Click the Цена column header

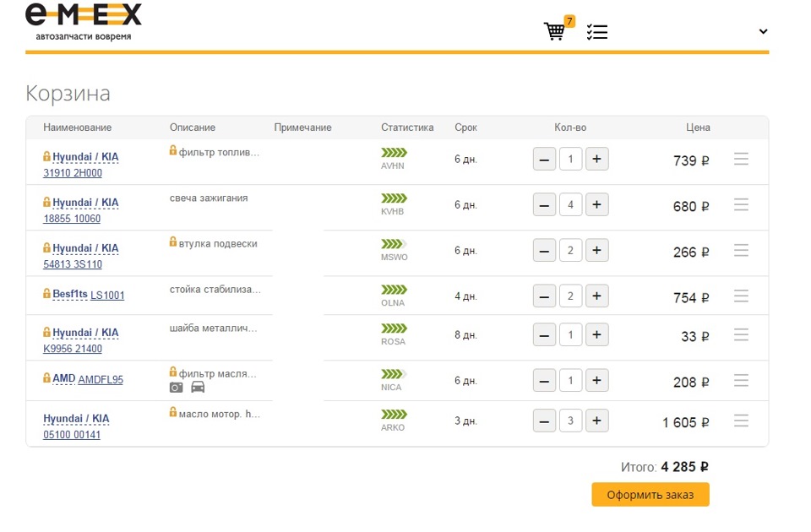[x=698, y=128]
